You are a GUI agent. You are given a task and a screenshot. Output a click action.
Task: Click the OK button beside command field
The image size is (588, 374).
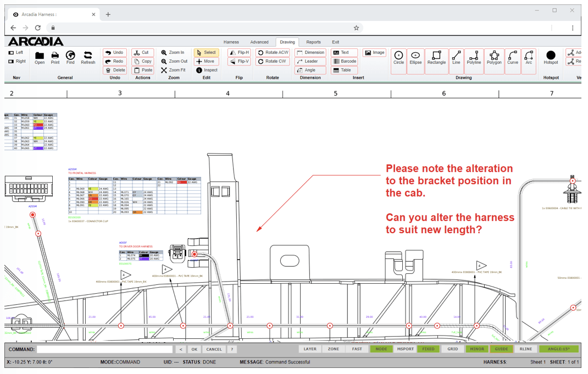pos(194,349)
